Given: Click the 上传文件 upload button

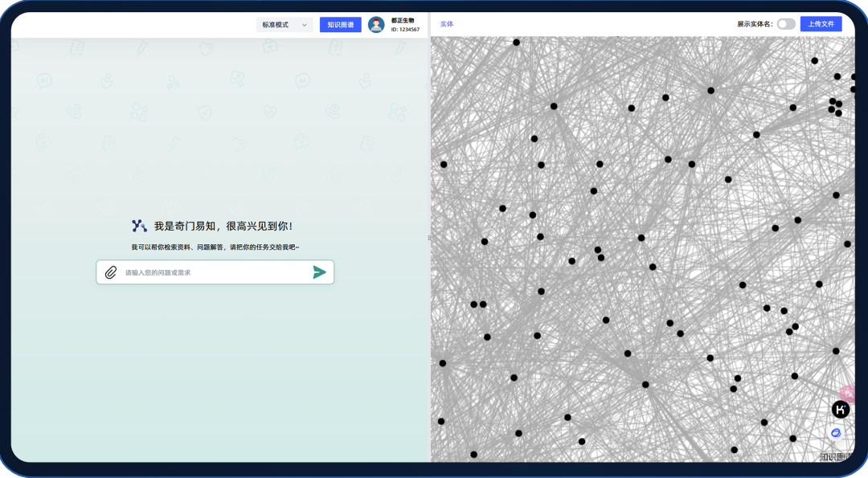Looking at the screenshot, I should (821, 24).
